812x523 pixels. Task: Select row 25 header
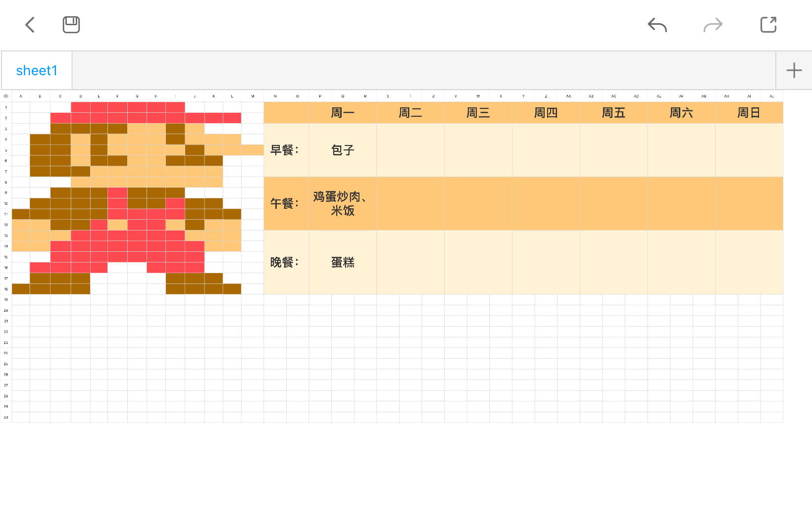6,364
